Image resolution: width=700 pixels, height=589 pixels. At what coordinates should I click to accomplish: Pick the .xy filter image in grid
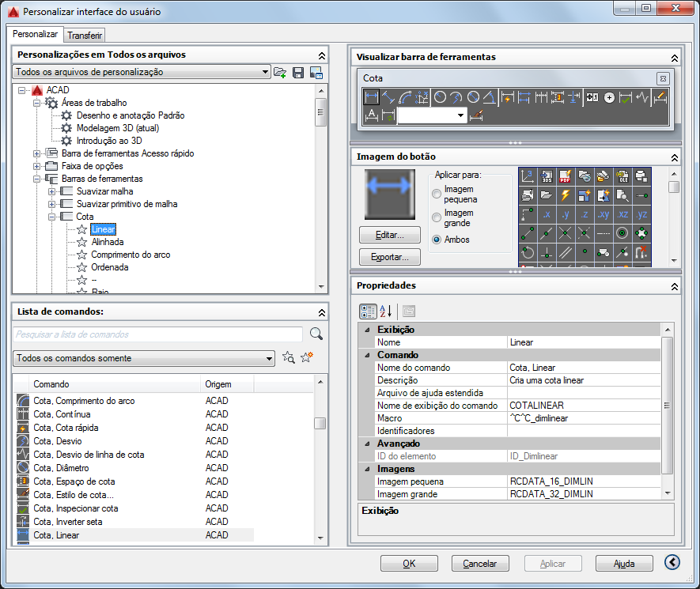(x=604, y=214)
